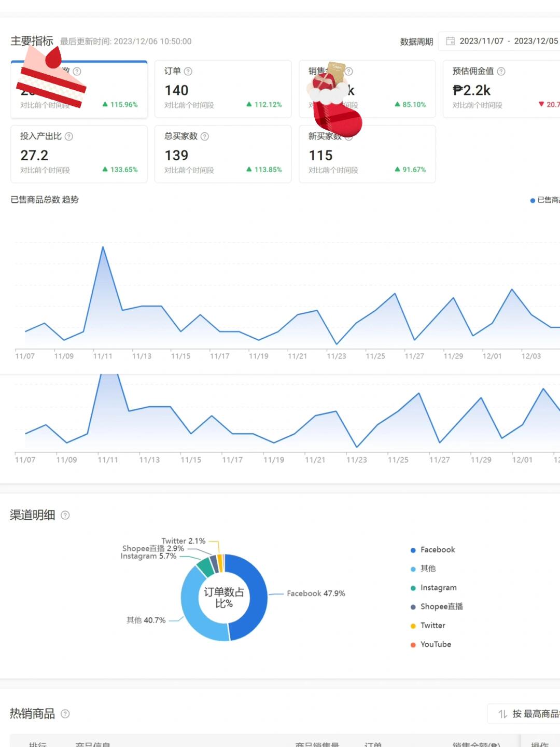Image resolution: width=560 pixels, height=747 pixels.
Task: Toggle 其他 legend entry in channel chart
Action: tap(423, 569)
